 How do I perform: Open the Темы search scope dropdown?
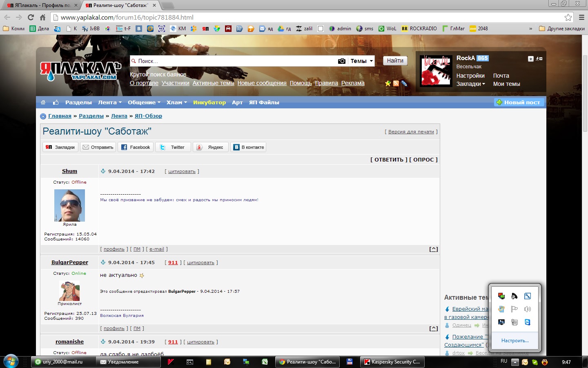tap(361, 61)
